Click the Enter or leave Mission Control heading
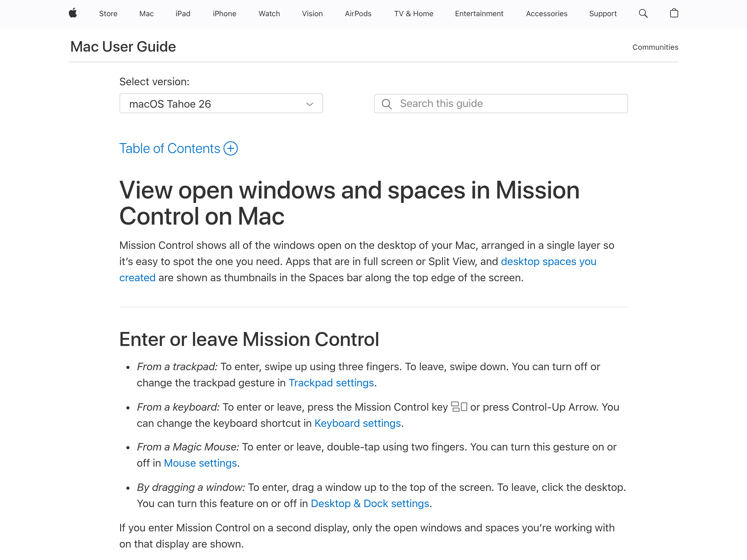 [249, 339]
